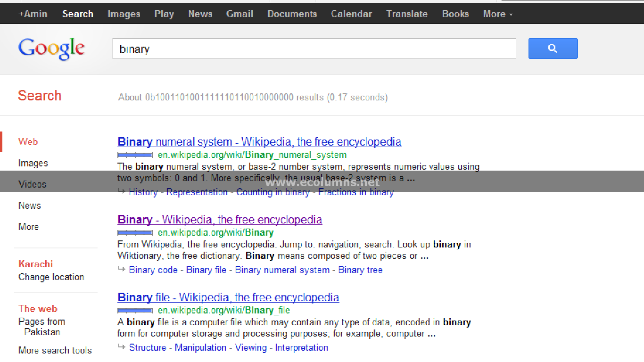
Task: Click the Representation sublink
Action: [197, 192]
